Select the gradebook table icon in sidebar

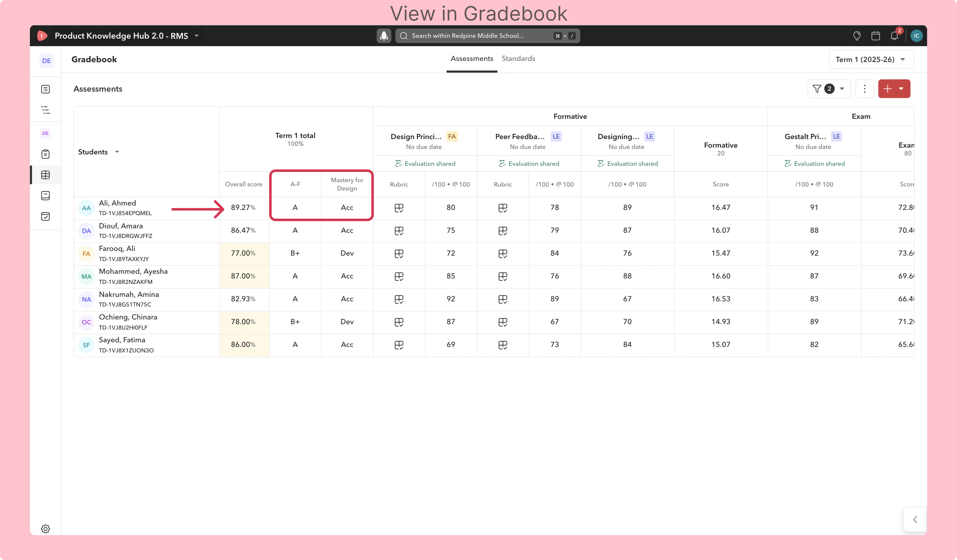coord(46,175)
